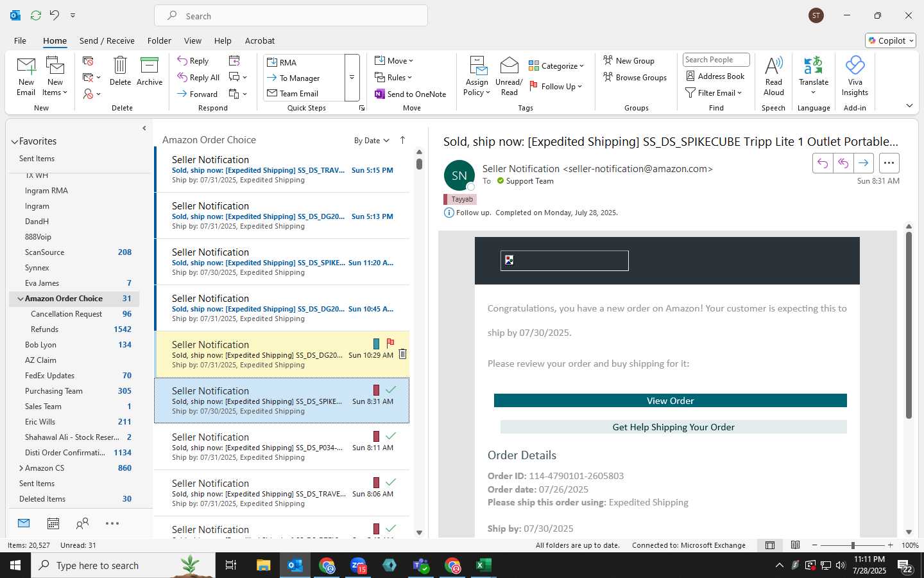
Task: Switch to Normal view in status bar
Action: [770, 545]
